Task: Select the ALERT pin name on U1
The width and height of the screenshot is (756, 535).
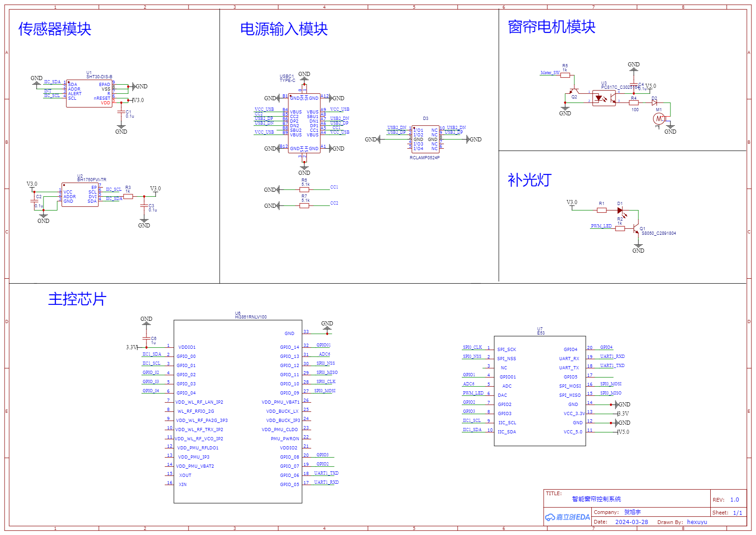Action: coord(75,94)
